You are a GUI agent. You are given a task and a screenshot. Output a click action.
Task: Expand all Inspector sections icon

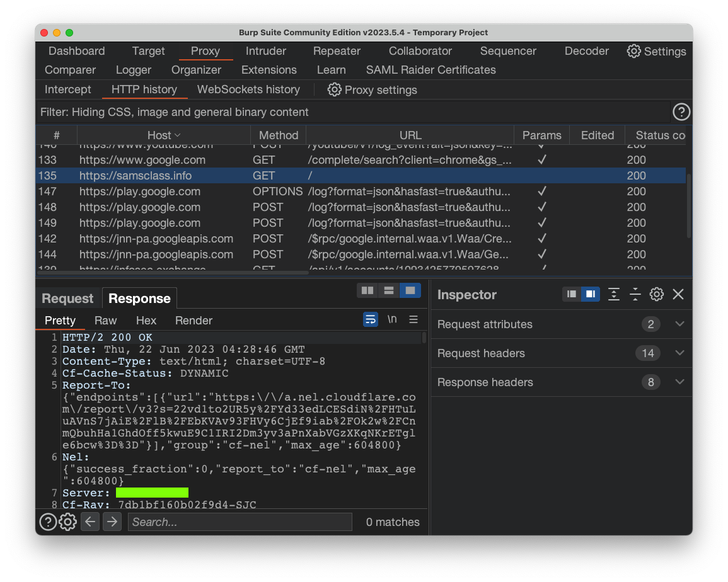click(613, 294)
